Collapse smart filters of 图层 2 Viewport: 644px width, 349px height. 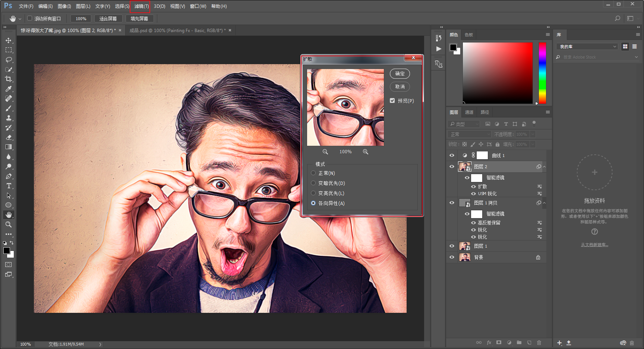pos(544,167)
